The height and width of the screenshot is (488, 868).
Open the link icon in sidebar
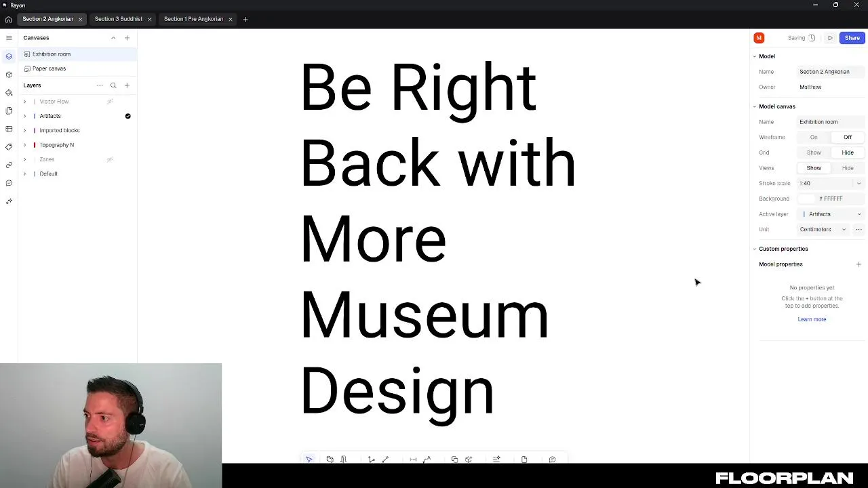coord(9,165)
